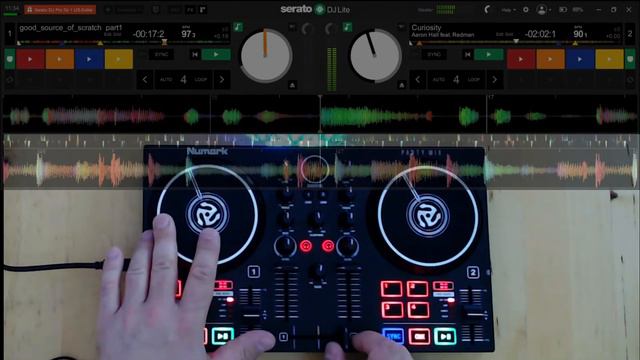Click deck 2 green pad mode button
This screenshot has height=360, width=640.
[630, 60]
